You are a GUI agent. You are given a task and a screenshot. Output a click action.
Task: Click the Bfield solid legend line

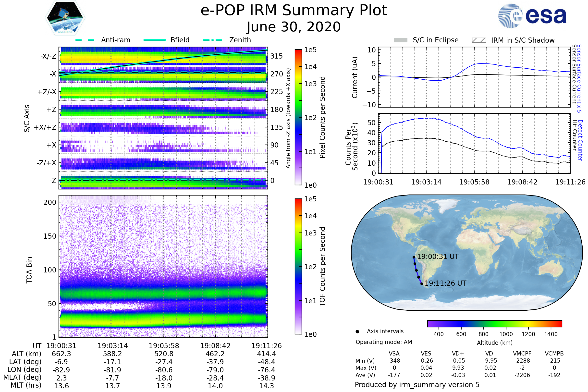point(155,40)
